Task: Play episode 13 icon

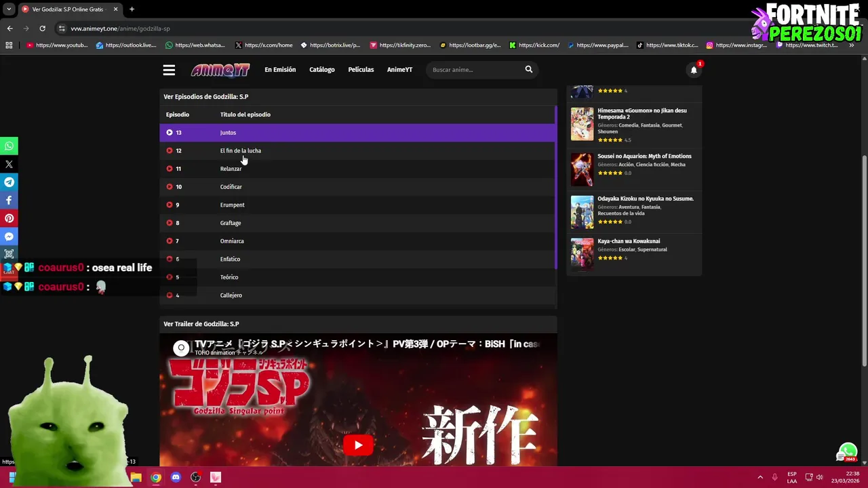Action: (170, 133)
